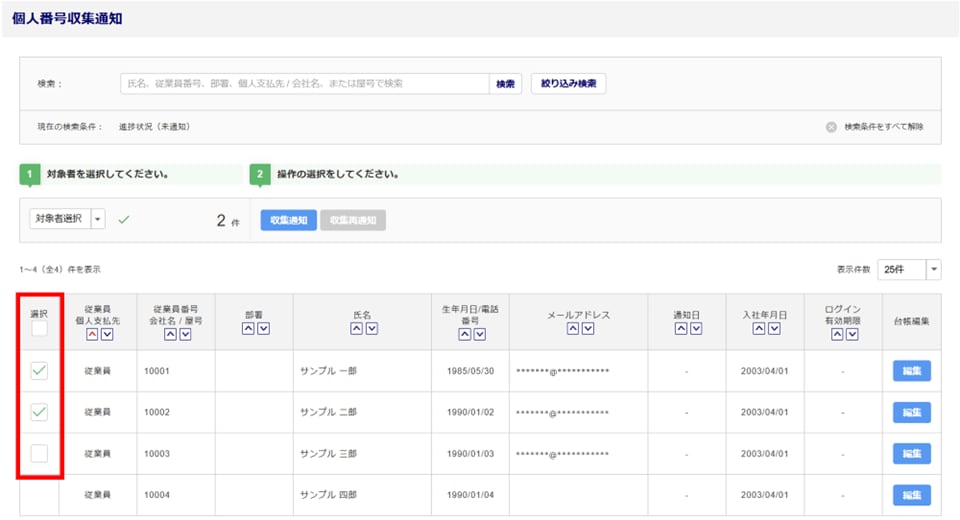Sort 部署 column ascending arrow

click(x=248, y=329)
